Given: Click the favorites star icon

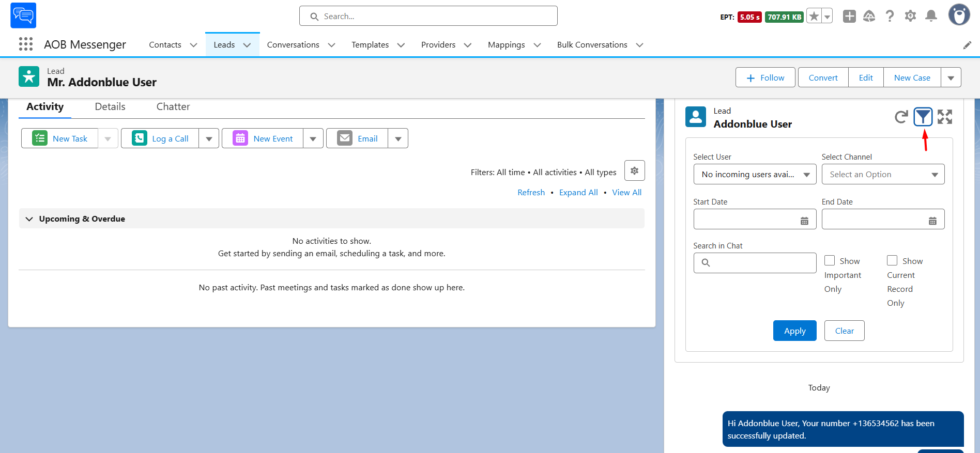Looking at the screenshot, I should 814,17.
